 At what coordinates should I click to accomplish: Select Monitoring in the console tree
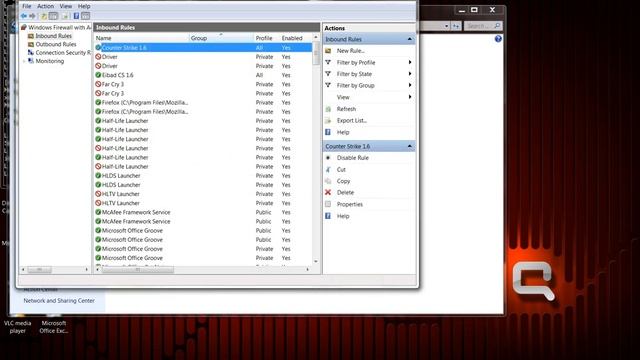click(50, 61)
